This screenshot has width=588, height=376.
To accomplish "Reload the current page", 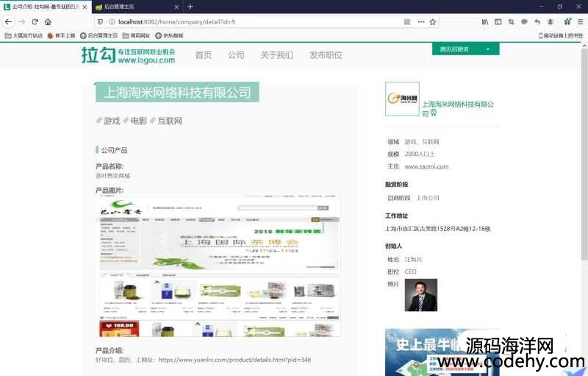I will pos(35,22).
